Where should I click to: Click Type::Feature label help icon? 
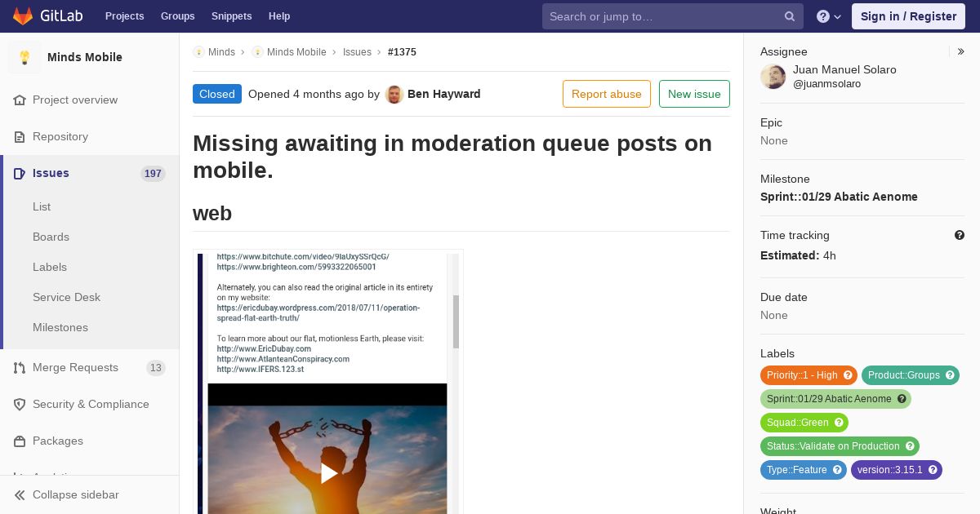click(837, 470)
